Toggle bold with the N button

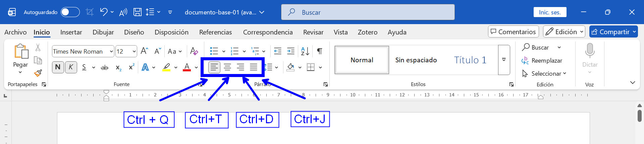coord(58,67)
